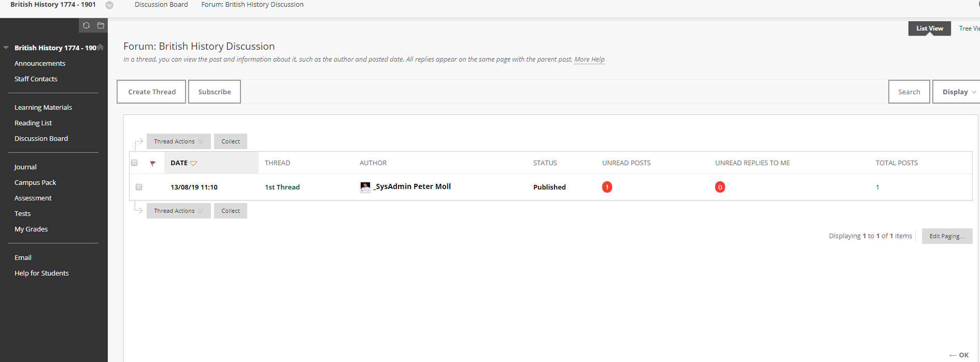Click the UNREAD POSTS column header
The image size is (980, 362).
pyautogui.click(x=626, y=163)
